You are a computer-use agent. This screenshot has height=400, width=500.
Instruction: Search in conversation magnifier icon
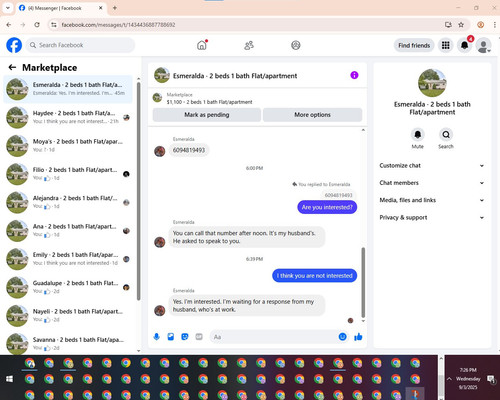[446, 135]
